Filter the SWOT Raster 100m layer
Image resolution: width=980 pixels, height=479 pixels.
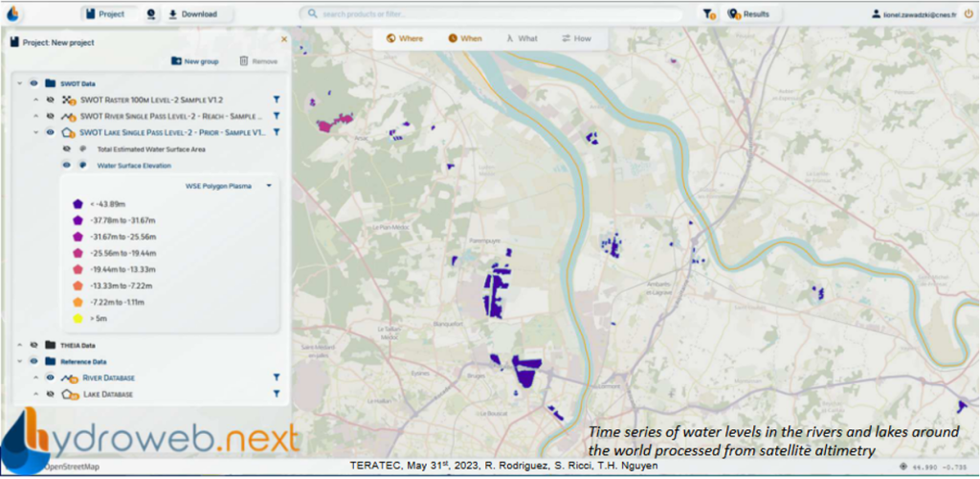276,100
